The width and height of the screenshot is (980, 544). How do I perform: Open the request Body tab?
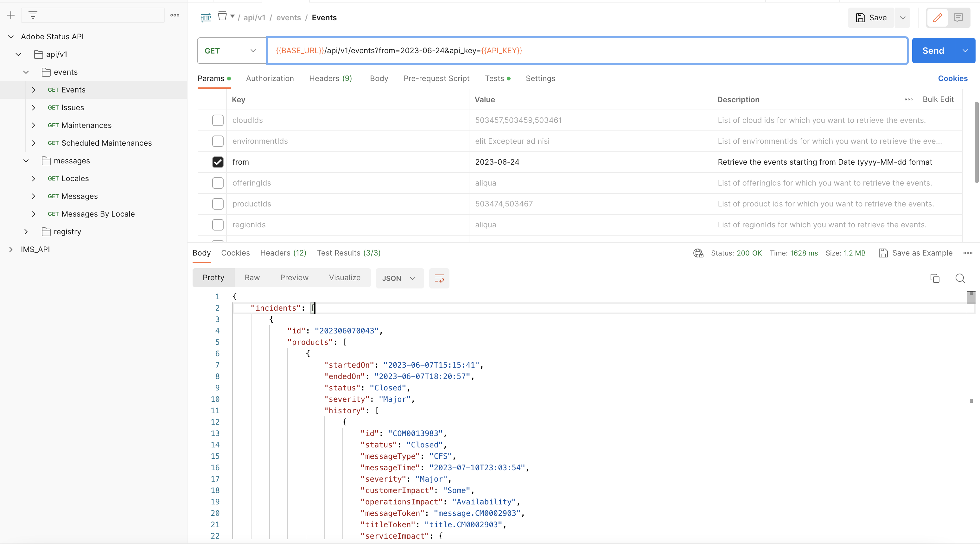(379, 78)
